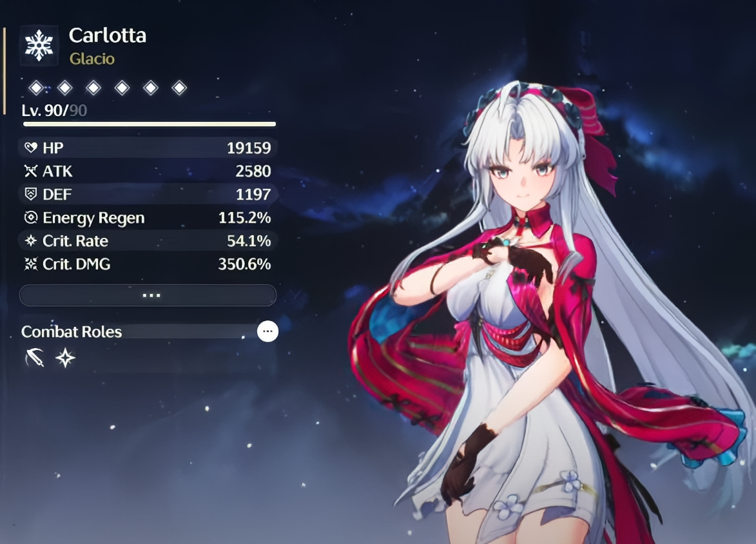The image size is (756, 544).
Task: Click the level experience progress bar
Action: coord(150,124)
